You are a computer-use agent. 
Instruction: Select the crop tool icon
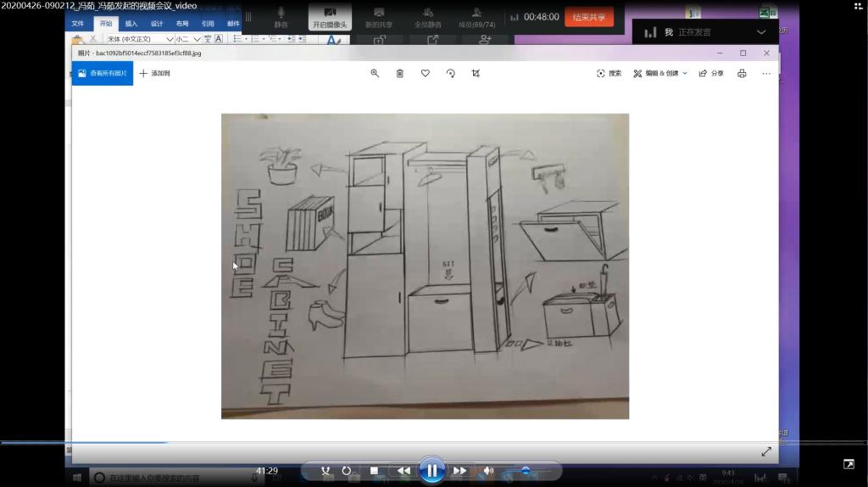(x=476, y=74)
